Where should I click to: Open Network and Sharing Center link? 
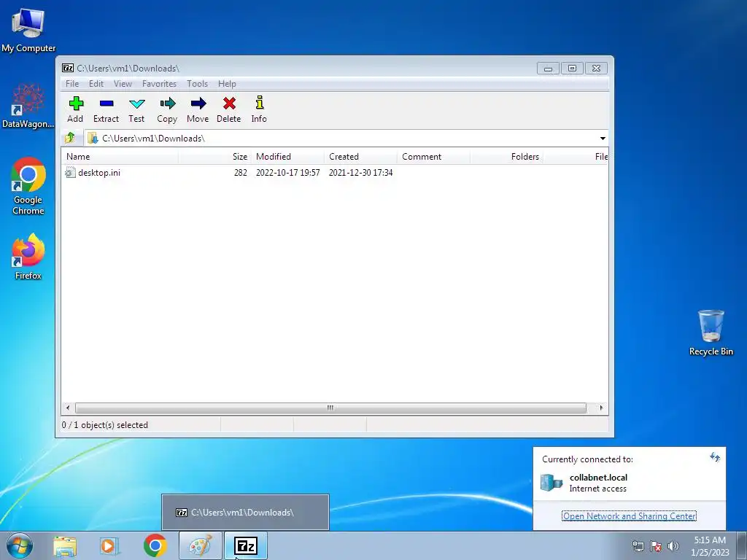(x=630, y=516)
